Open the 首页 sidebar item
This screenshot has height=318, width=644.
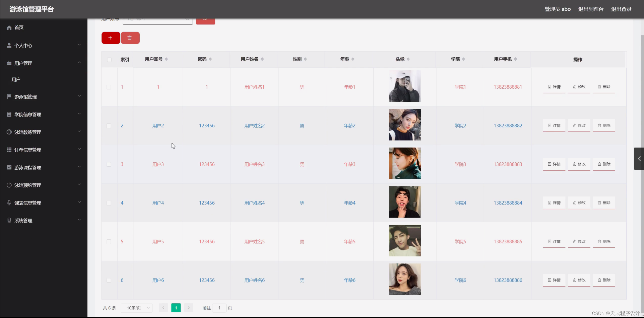pos(19,27)
